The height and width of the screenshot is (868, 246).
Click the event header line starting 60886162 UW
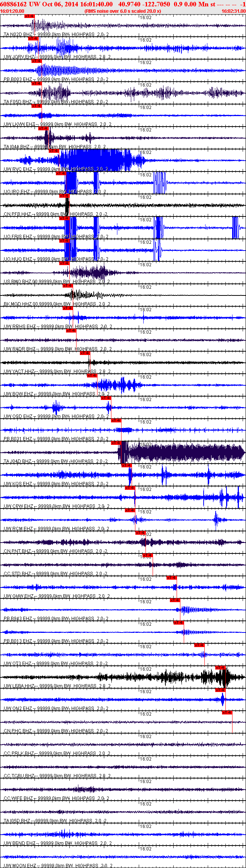123,4
